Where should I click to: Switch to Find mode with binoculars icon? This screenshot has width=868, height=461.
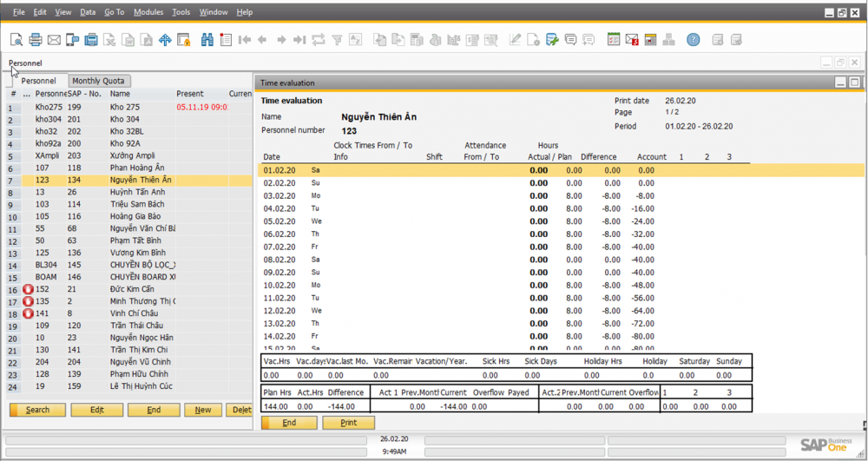click(x=207, y=40)
